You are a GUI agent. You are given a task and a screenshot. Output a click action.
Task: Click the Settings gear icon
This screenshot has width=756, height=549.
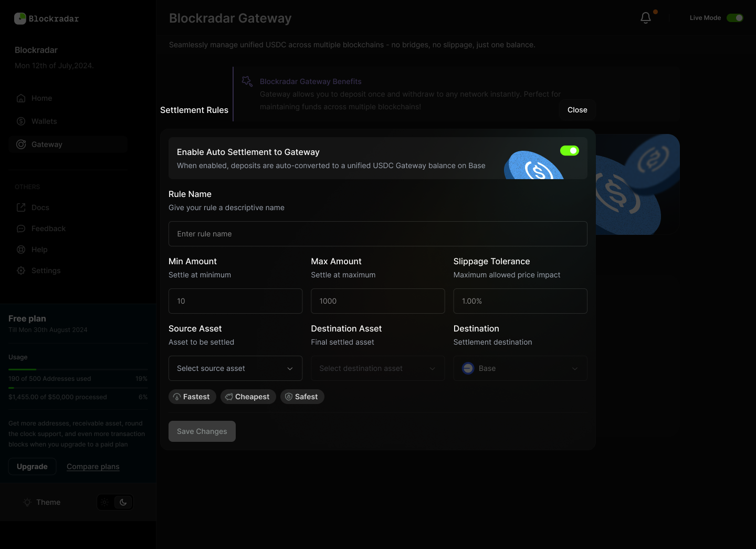click(21, 271)
